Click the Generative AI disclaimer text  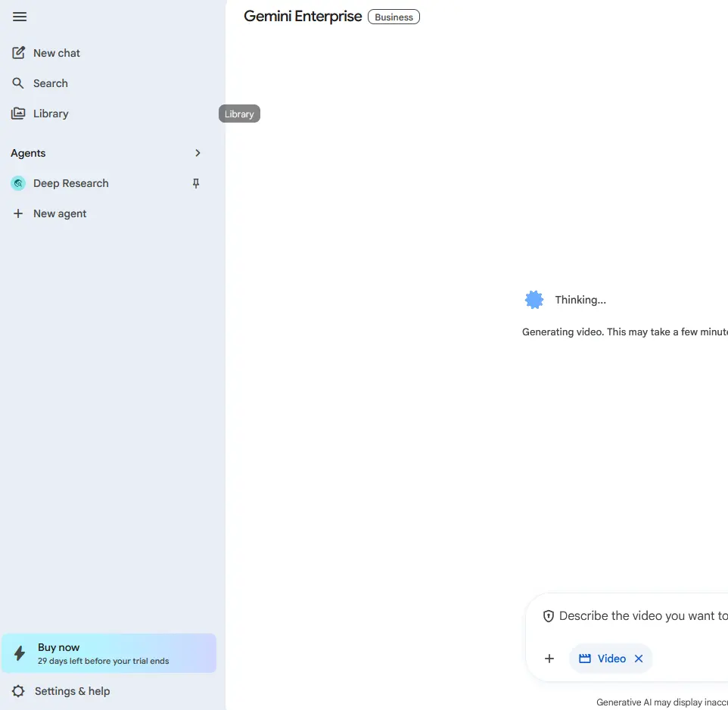coord(662,702)
